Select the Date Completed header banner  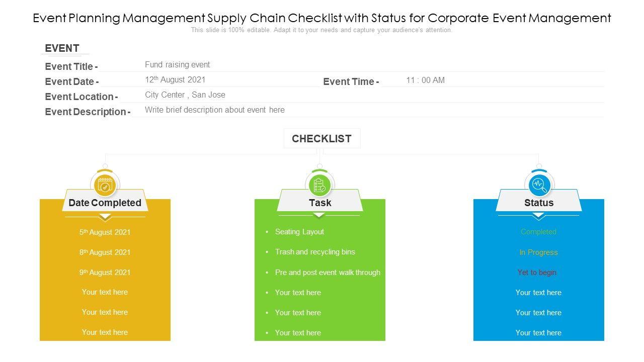tap(105, 203)
